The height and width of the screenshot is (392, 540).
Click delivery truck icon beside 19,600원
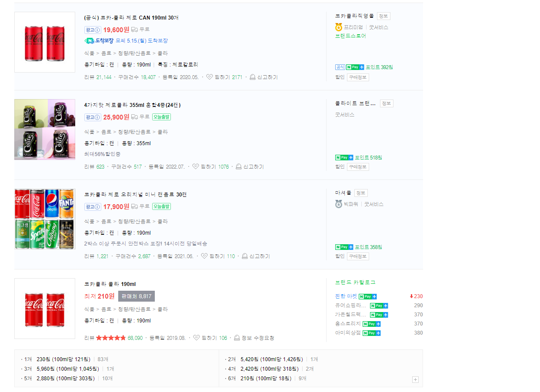click(x=134, y=30)
